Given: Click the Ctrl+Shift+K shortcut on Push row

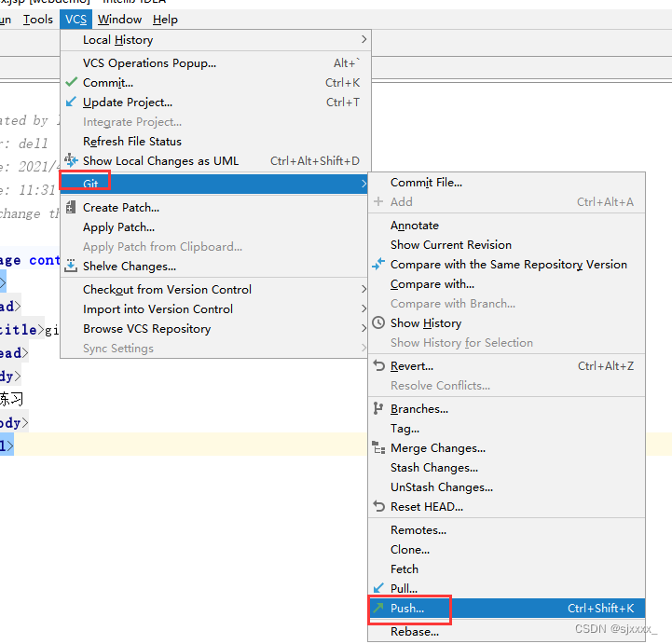Looking at the screenshot, I should pyautogui.click(x=600, y=608).
